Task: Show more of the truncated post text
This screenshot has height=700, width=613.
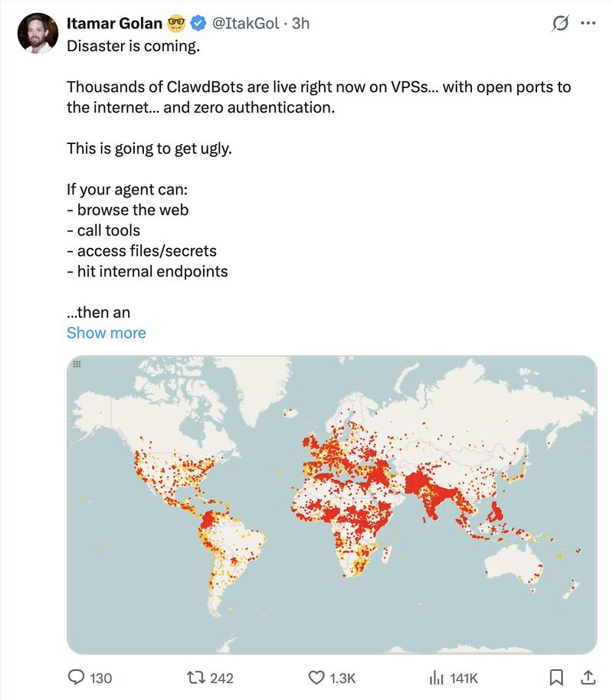Action: click(107, 332)
